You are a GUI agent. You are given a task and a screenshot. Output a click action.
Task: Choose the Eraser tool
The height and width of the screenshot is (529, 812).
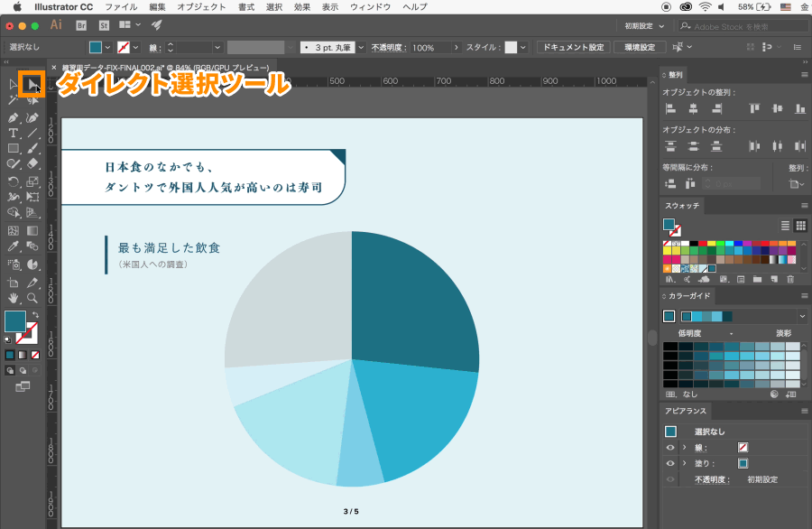pyautogui.click(x=33, y=162)
